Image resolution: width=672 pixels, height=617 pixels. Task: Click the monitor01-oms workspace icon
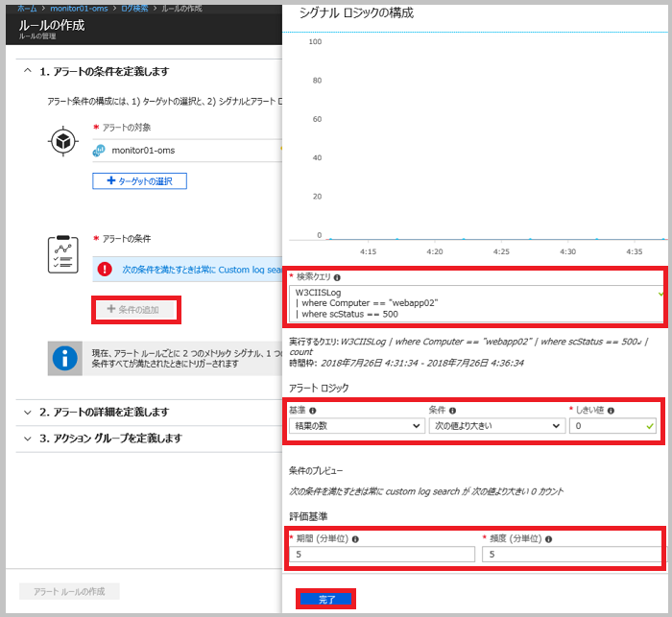[x=99, y=151]
